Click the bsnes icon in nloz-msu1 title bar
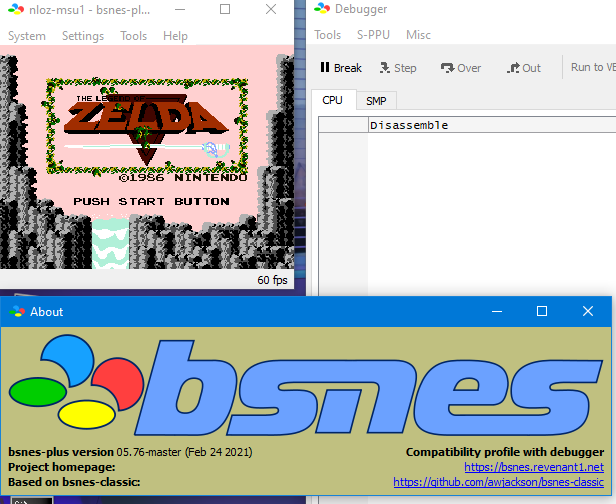Viewport: 616px width, 504px height. 16,9
